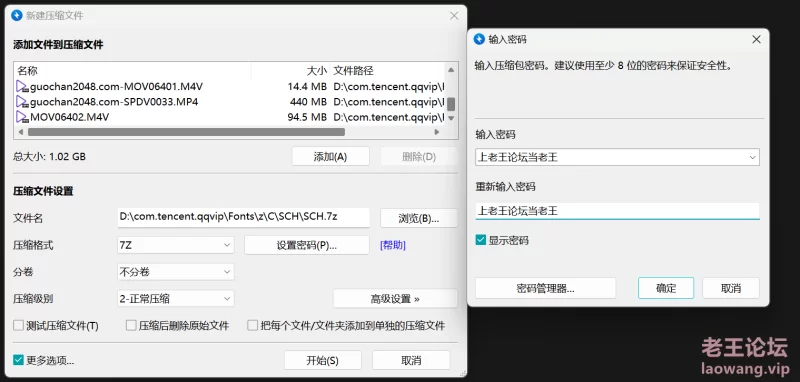Click the file list scroll up arrow
Image resolution: width=800 pixels, height=382 pixels.
pyautogui.click(x=451, y=70)
